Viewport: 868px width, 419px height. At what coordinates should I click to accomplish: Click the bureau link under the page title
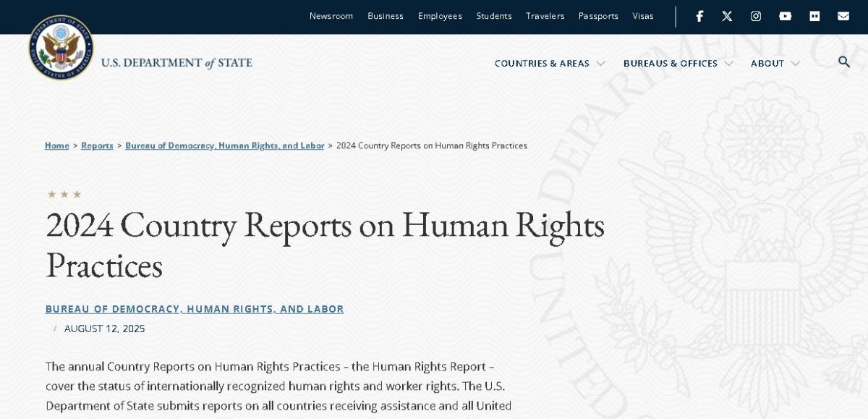click(x=195, y=309)
